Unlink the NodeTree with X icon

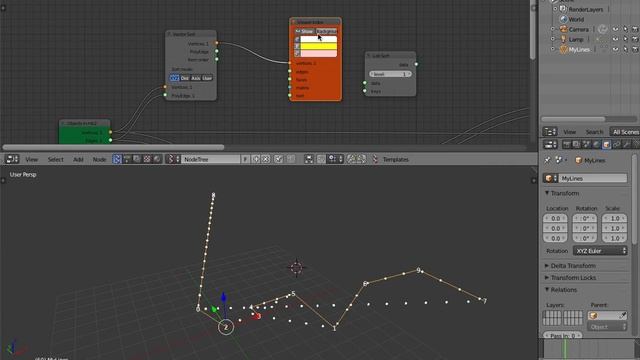click(x=266, y=159)
